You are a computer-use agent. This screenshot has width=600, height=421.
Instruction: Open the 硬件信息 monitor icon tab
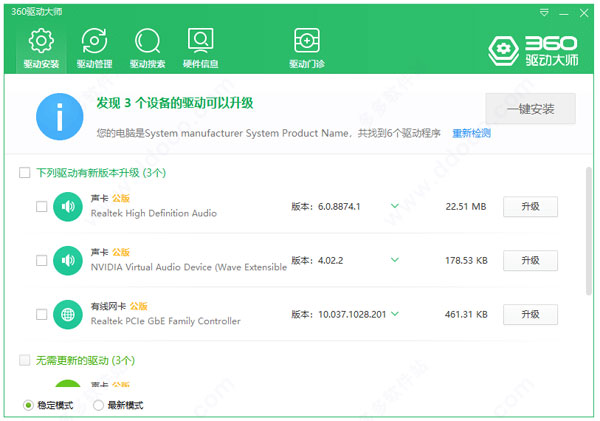click(x=201, y=48)
